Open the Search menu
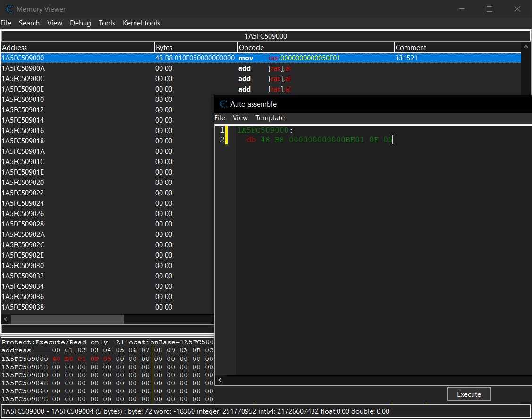This screenshot has height=419, width=532. coord(29,23)
